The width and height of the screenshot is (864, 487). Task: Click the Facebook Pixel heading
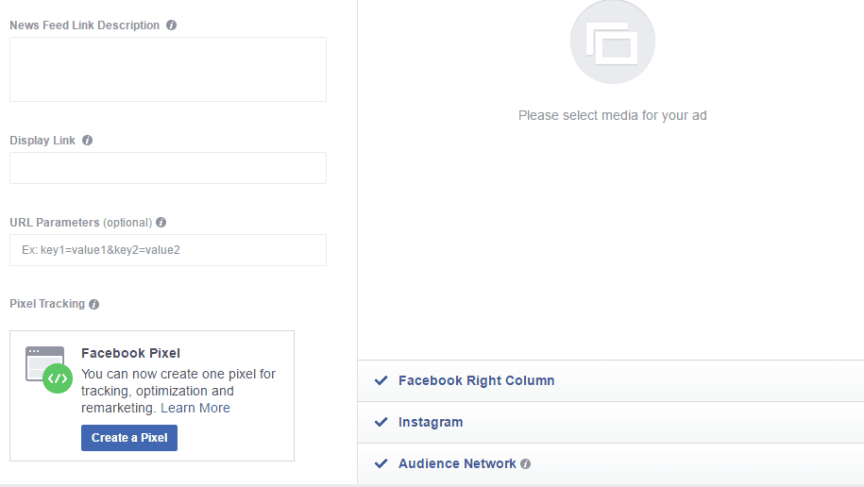pyautogui.click(x=131, y=353)
